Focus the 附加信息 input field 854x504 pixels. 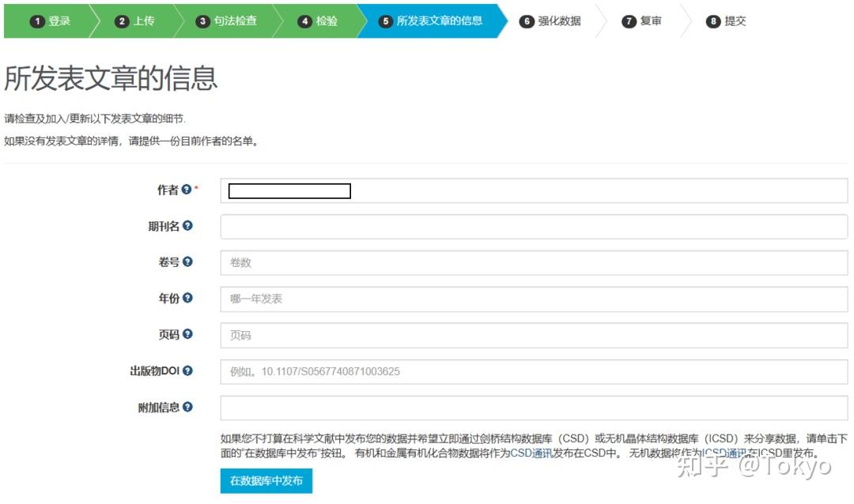click(534, 408)
